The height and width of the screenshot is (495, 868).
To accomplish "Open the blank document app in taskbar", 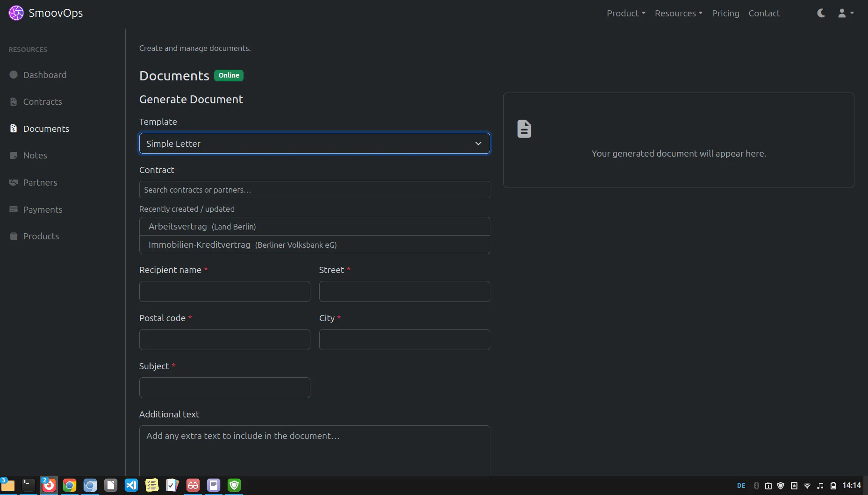I will 111,486.
